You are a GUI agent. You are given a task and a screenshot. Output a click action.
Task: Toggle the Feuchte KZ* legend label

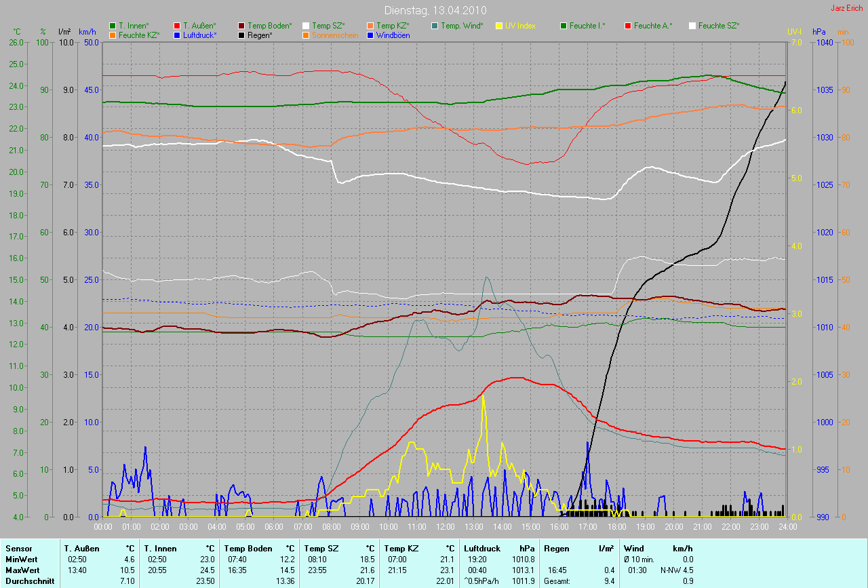click(138, 35)
